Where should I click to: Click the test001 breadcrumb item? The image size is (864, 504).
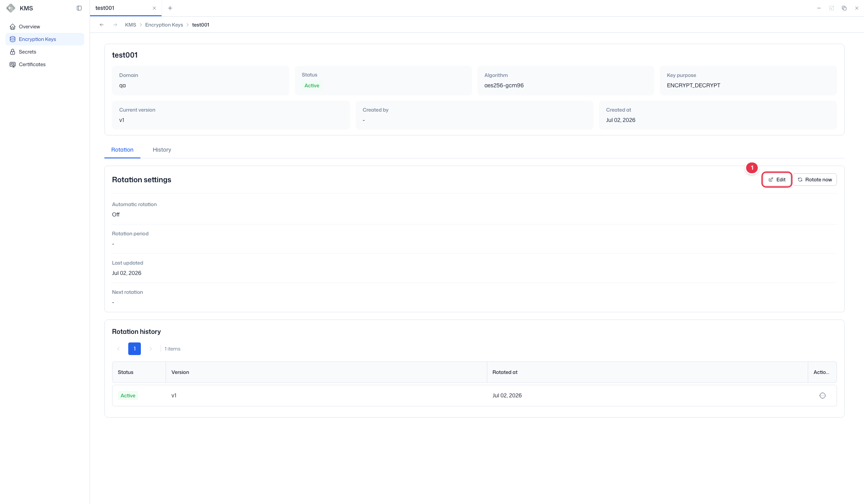point(201,25)
